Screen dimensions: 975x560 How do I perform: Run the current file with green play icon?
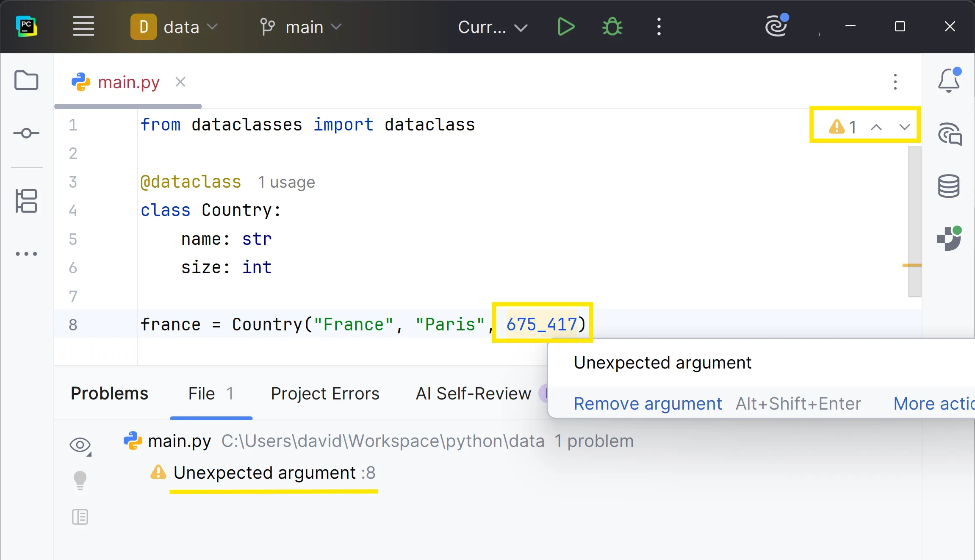point(566,27)
